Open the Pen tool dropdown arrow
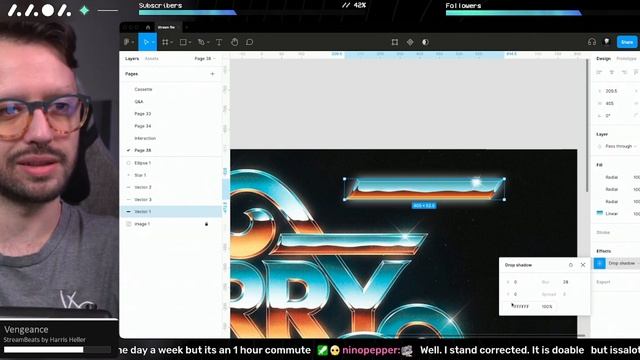 tap(208, 42)
